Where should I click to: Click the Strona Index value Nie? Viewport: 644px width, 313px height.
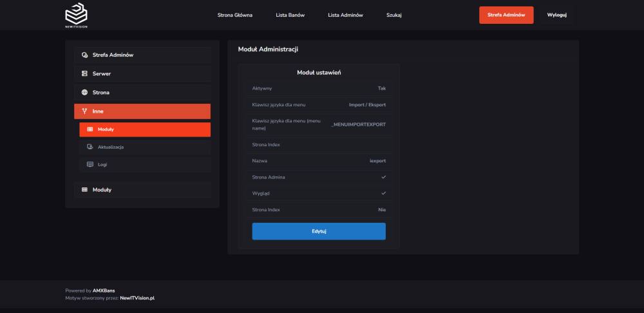point(383,209)
